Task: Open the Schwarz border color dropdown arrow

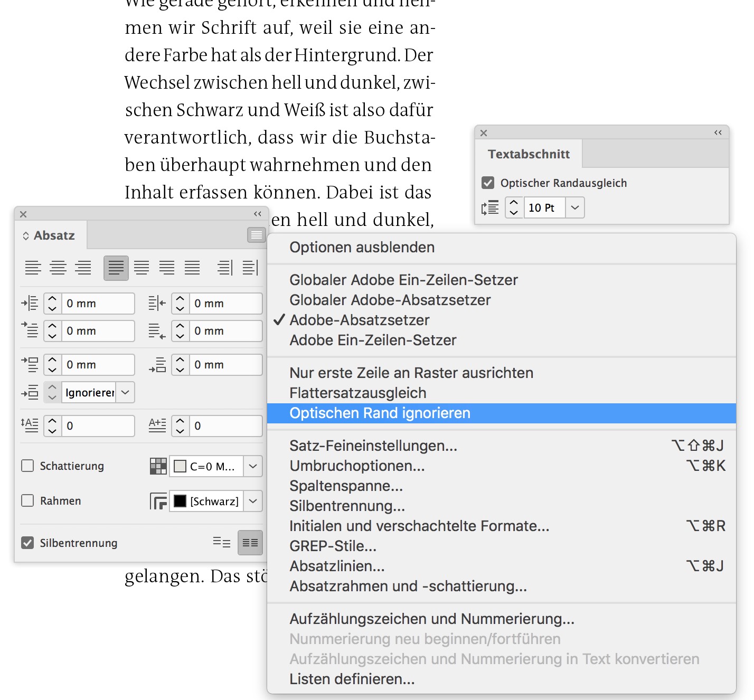Action: [x=253, y=501]
